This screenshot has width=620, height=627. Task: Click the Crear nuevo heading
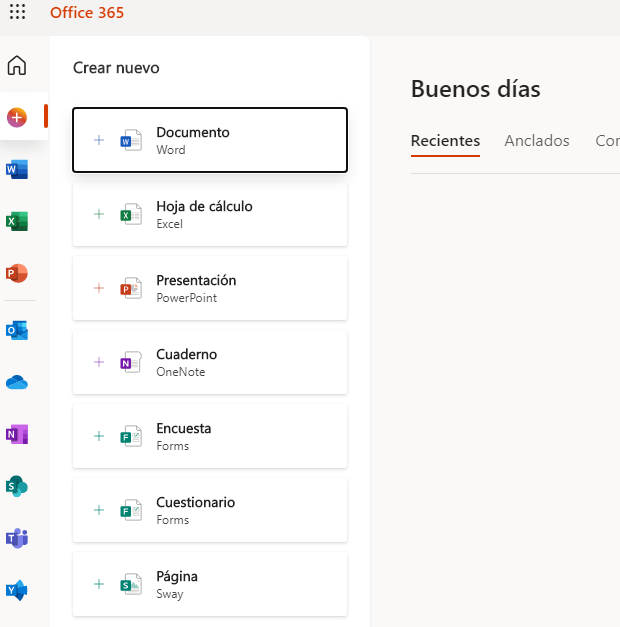[x=116, y=68]
